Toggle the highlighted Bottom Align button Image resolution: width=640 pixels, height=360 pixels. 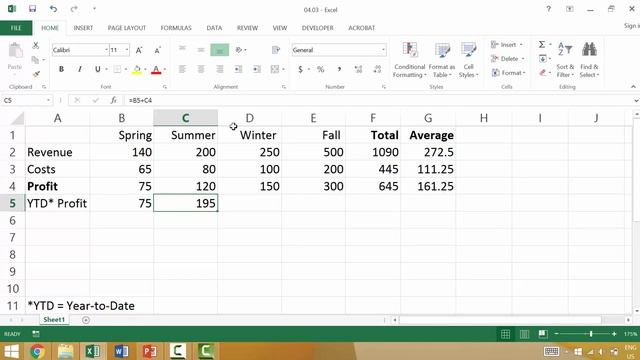220,50
